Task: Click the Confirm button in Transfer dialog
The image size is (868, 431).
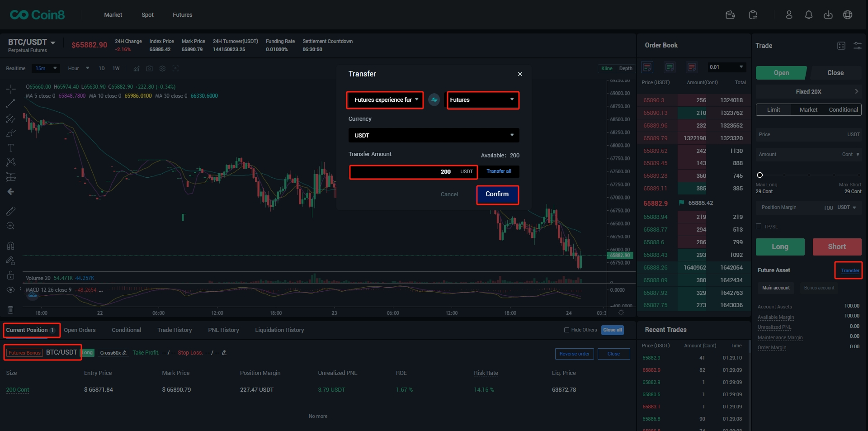Action: [497, 194]
